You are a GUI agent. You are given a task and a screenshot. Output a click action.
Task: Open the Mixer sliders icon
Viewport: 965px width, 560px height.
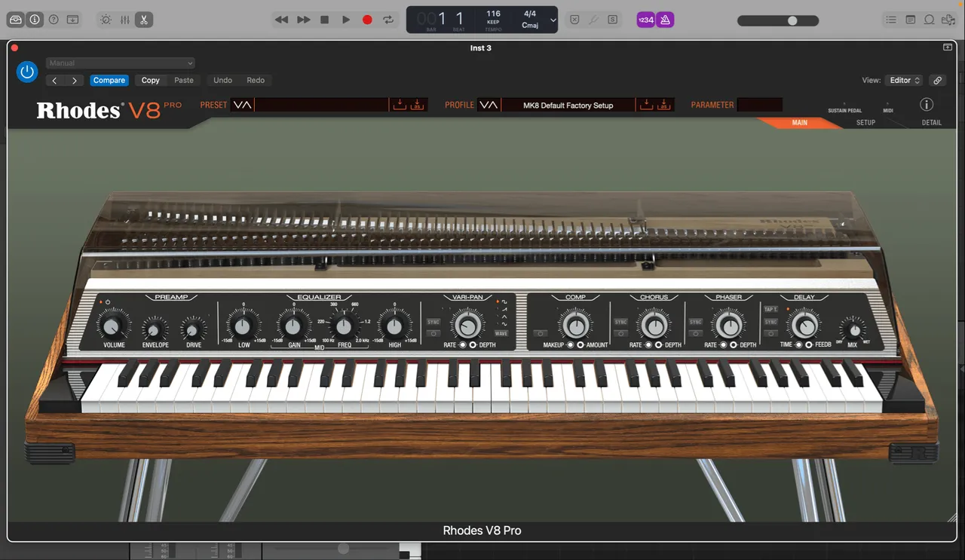coord(125,20)
